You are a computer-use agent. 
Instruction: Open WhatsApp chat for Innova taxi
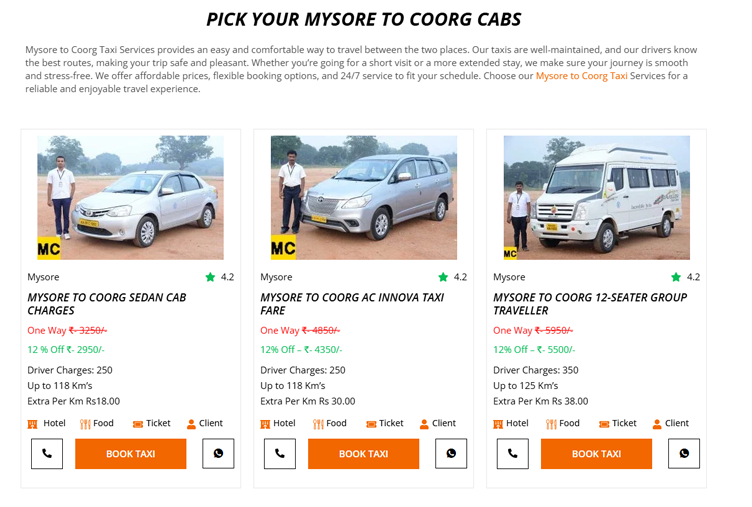tap(451, 454)
